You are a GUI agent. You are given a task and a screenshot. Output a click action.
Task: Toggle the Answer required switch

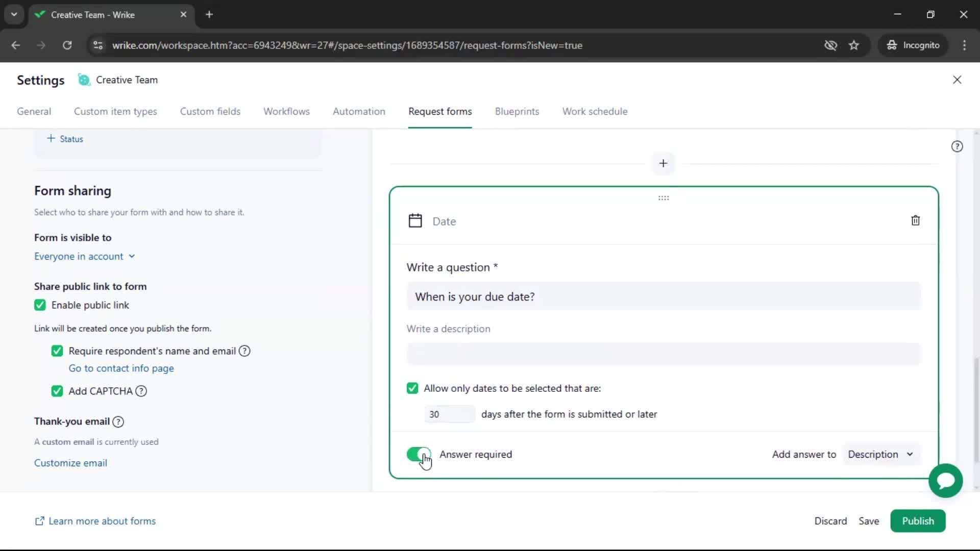coord(419,454)
